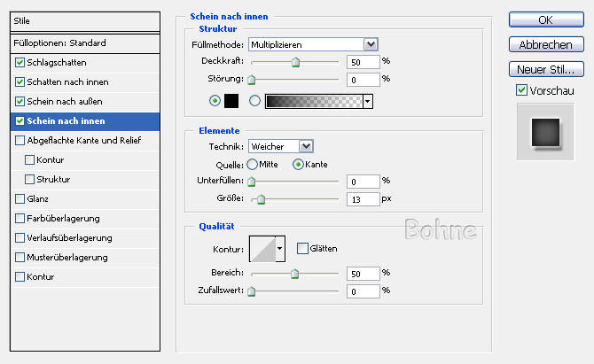This screenshot has width=594, height=364.
Task: Open the gradient picker dropdown arrow
Action: point(367,101)
